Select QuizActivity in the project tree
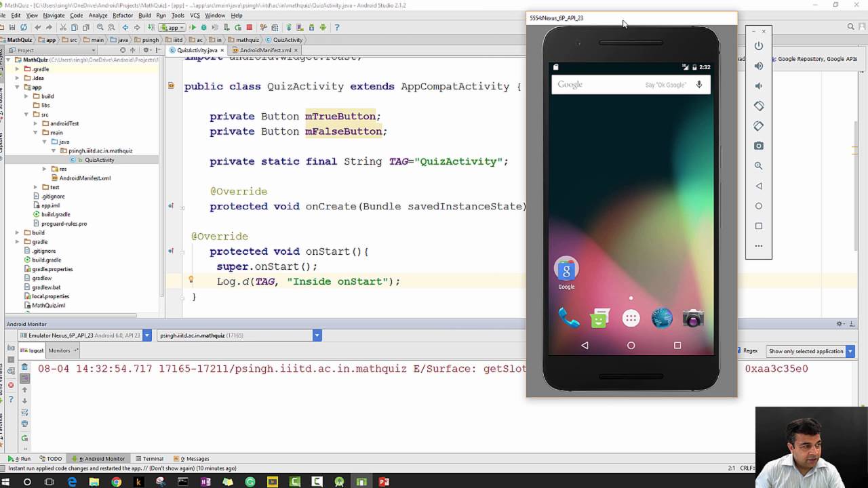Viewport: 868px width, 488px height. [99, 160]
